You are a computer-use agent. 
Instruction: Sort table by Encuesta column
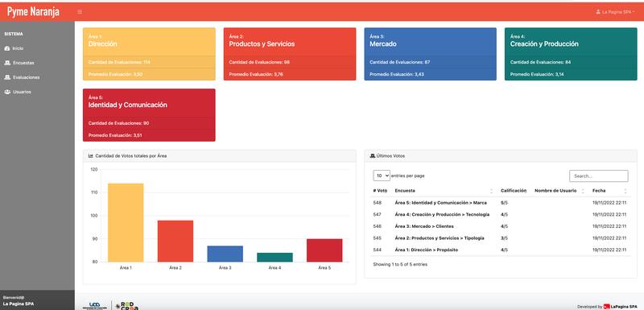click(405, 191)
